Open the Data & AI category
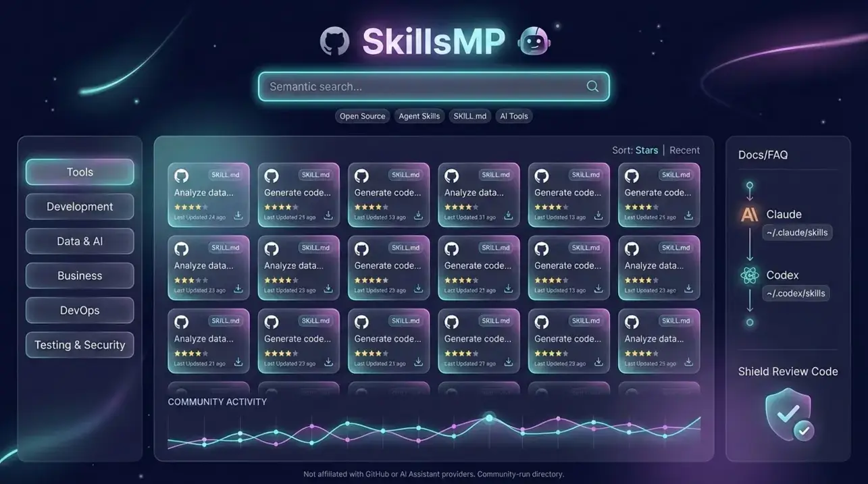Screen dimensions: 868x484 (79, 241)
